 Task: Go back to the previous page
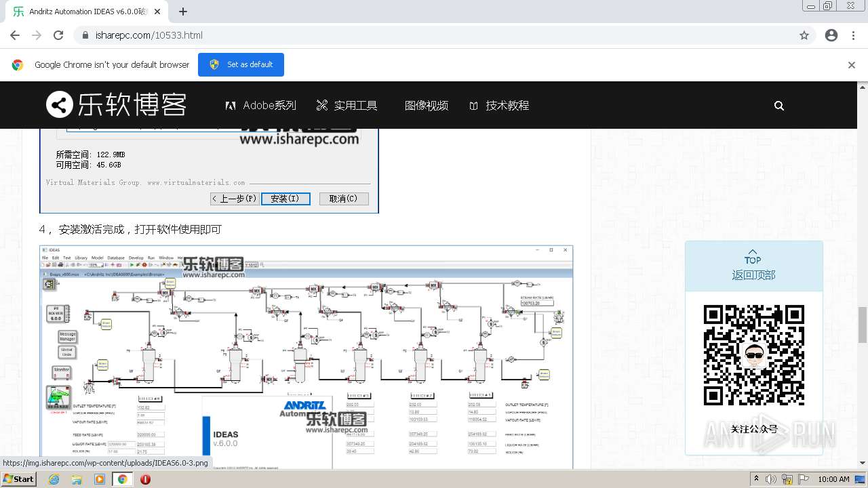tap(15, 35)
